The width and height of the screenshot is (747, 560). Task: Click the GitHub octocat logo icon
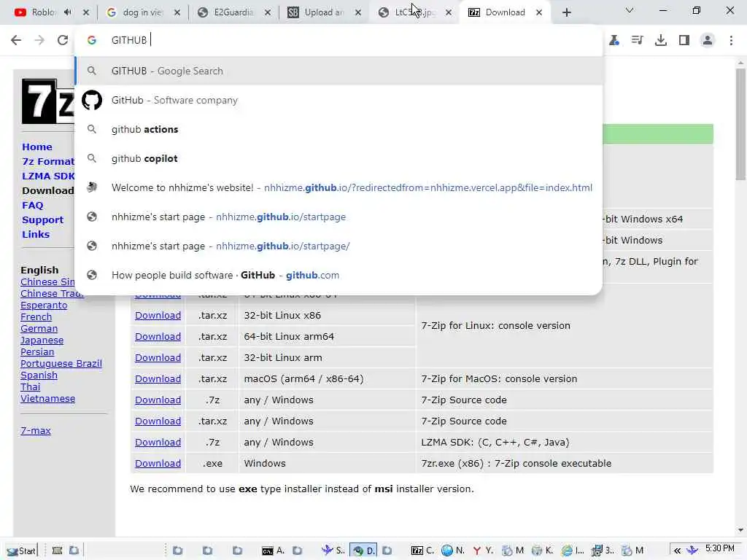click(92, 100)
